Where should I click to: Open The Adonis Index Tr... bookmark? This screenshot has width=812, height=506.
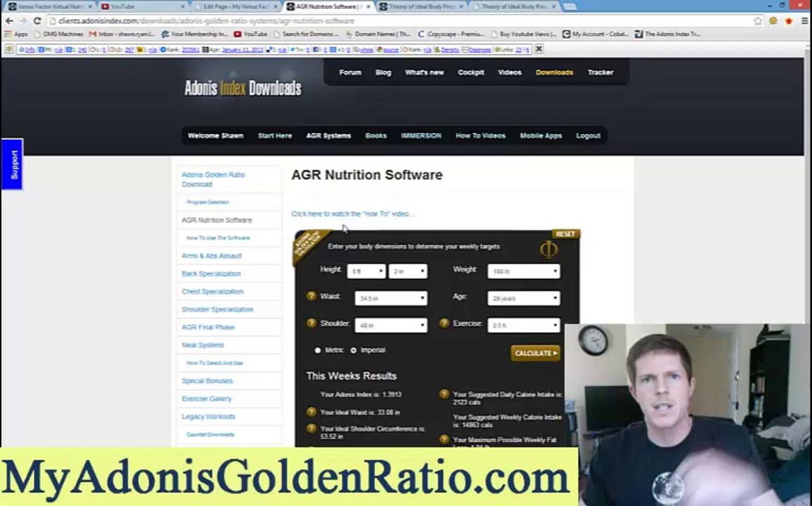[668, 34]
